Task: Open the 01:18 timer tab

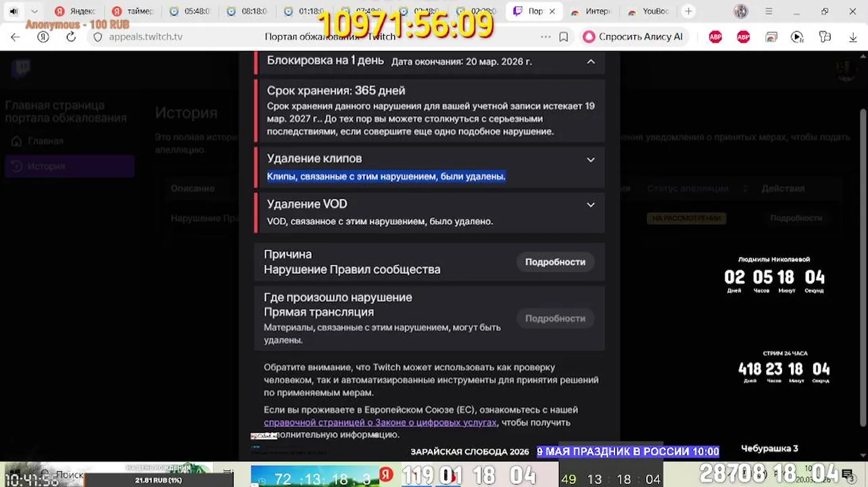Action: (304, 11)
